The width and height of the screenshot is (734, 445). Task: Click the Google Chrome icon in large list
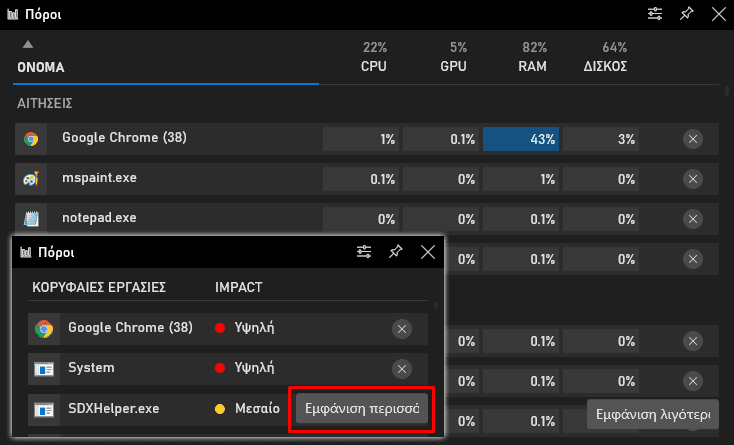[31, 139]
